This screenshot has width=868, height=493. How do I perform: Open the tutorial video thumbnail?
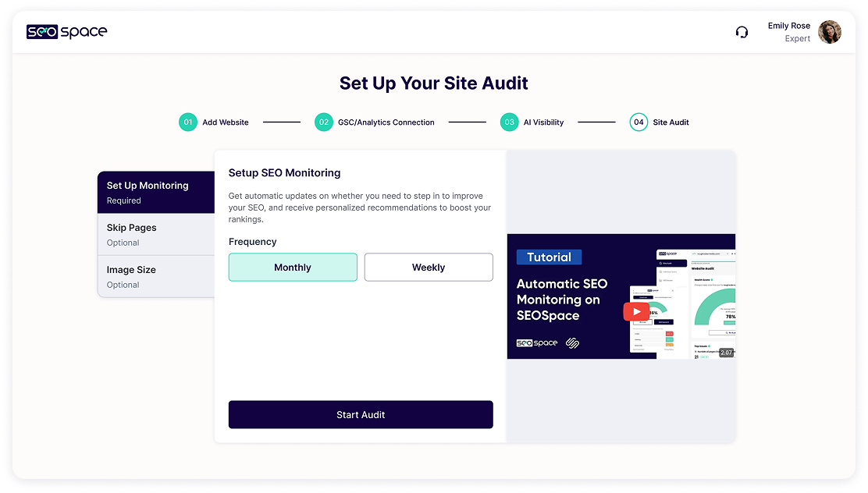pyautogui.click(x=621, y=296)
